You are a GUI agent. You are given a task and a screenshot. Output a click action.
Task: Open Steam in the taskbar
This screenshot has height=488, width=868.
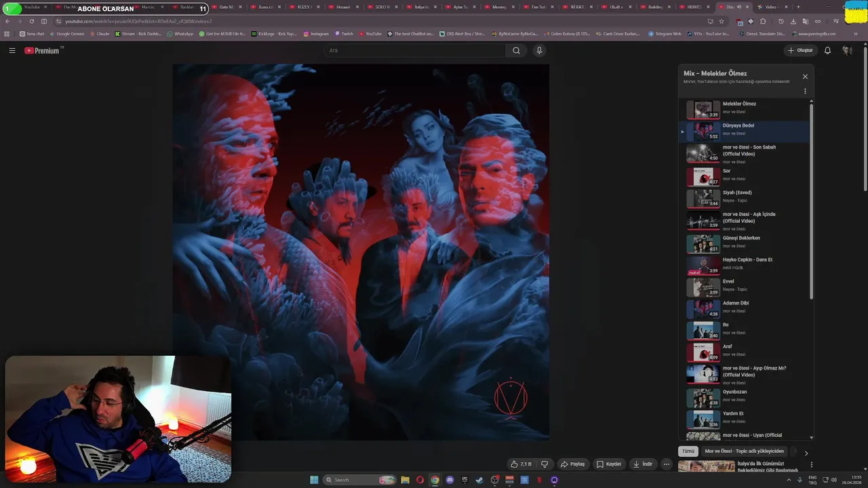479,480
